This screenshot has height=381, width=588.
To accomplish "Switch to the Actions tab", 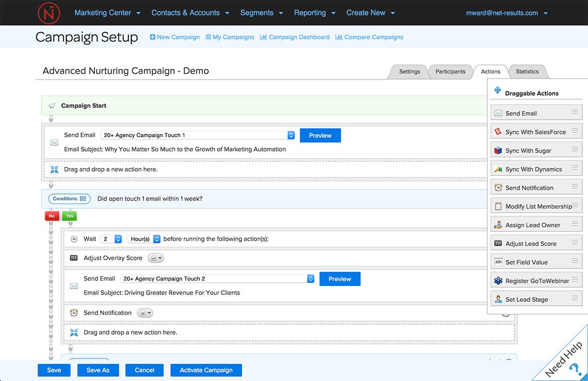I will pyautogui.click(x=490, y=71).
